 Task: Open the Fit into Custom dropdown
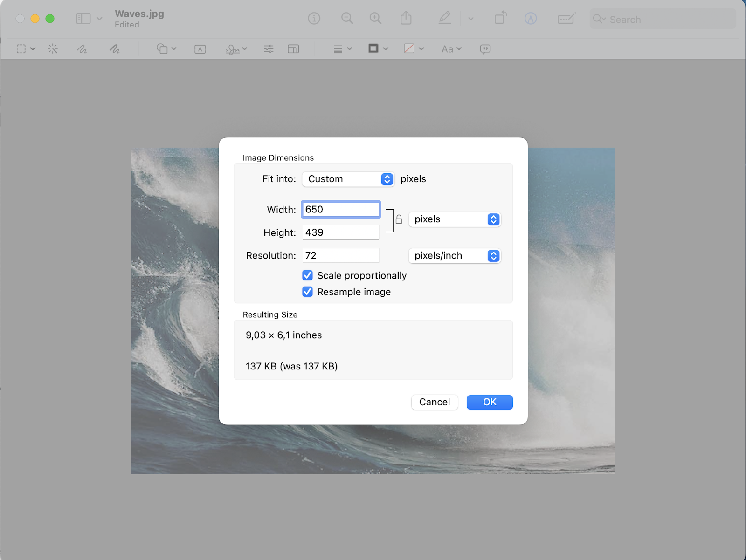(x=348, y=179)
